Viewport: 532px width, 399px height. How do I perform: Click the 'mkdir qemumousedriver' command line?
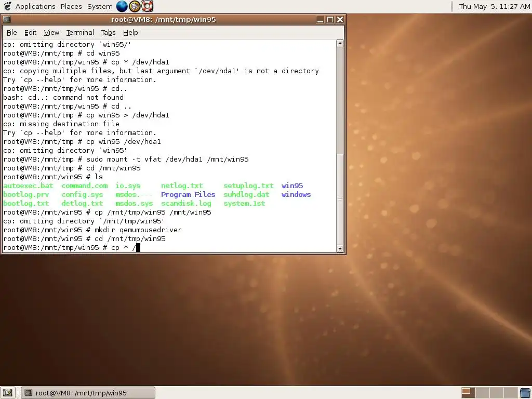tap(92, 230)
